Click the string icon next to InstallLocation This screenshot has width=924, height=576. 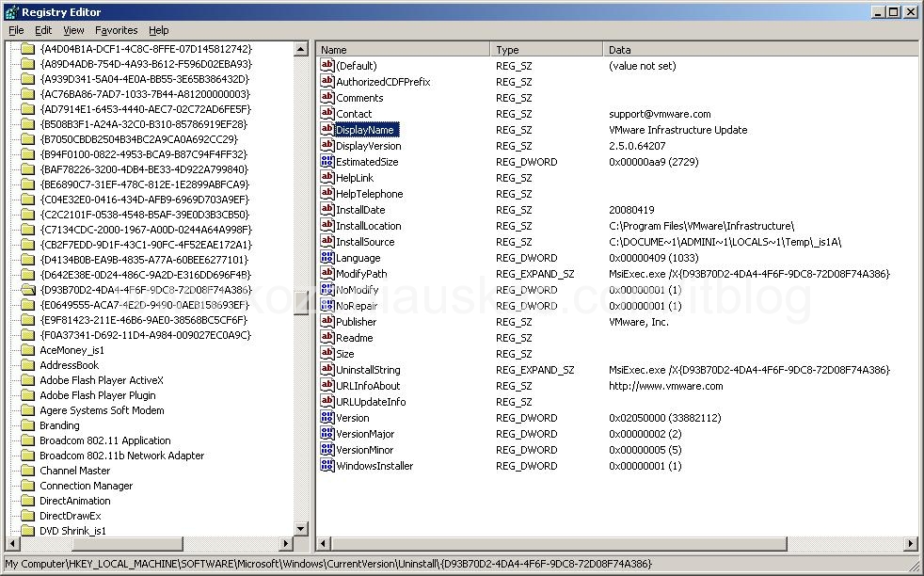tap(327, 225)
